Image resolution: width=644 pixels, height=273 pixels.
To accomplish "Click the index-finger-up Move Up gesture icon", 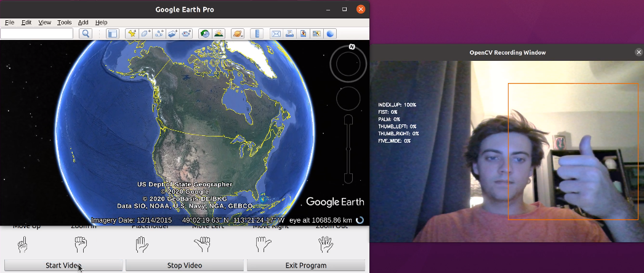I will [23, 244].
